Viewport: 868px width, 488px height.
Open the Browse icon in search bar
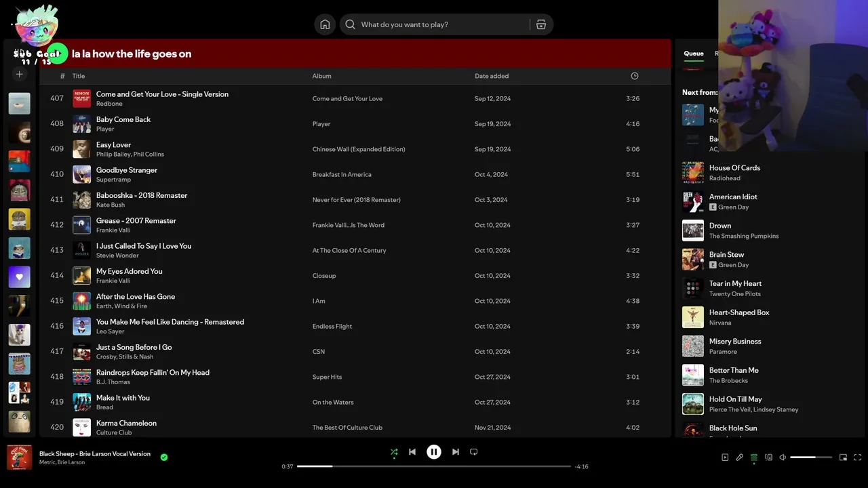point(540,24)
